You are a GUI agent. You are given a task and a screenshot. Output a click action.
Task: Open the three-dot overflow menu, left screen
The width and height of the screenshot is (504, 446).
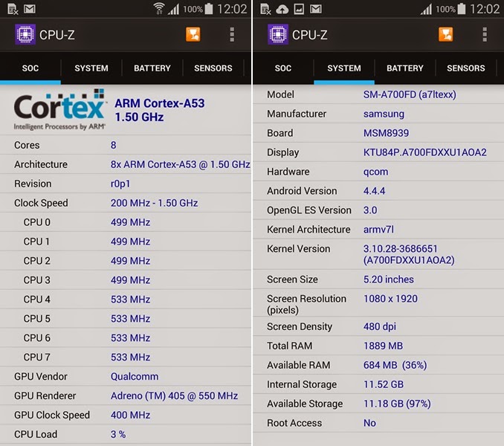232,34
